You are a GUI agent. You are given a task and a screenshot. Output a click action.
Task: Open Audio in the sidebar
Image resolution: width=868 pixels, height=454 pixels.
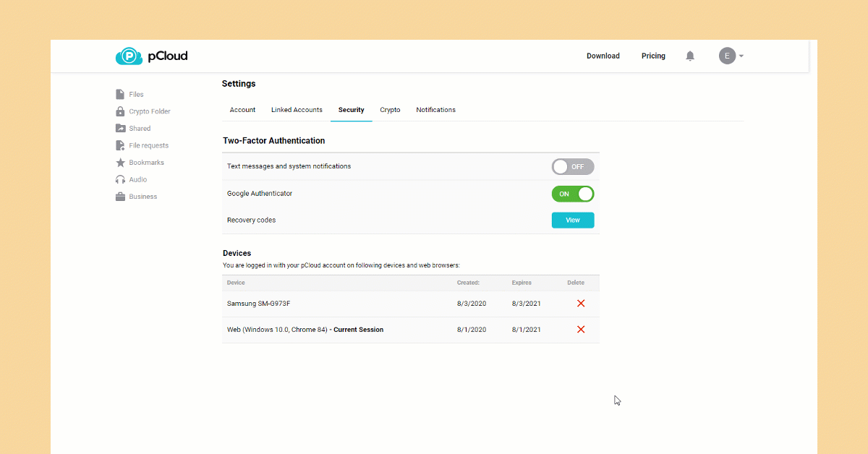137,179
